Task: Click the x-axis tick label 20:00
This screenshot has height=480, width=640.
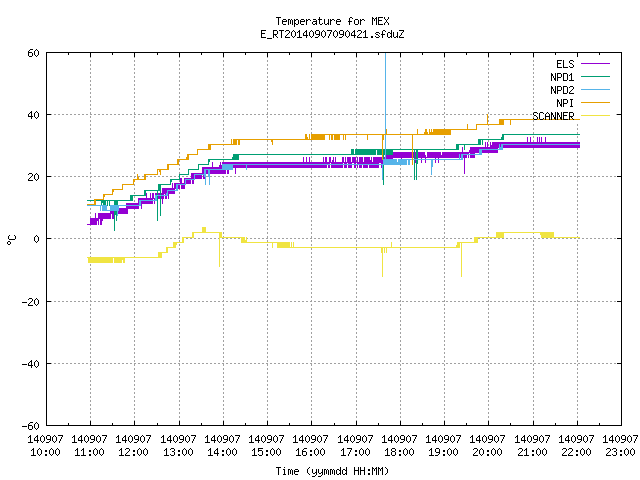Action: [488, 452]
